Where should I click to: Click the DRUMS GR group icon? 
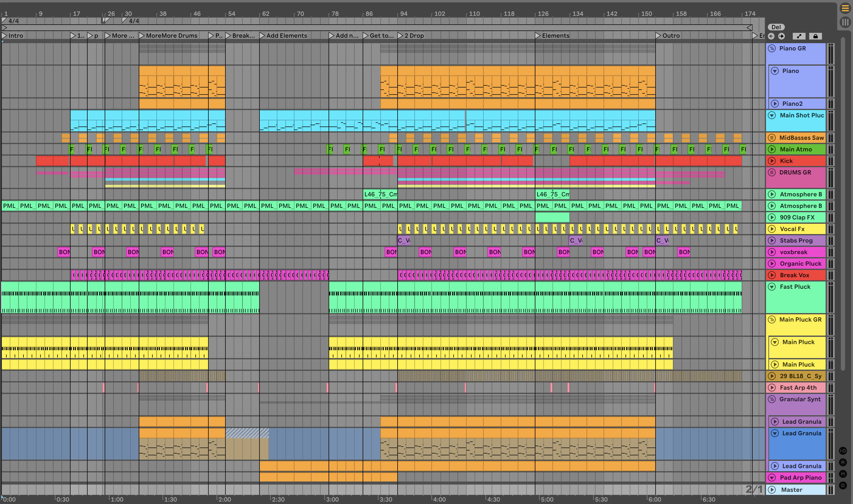[x=772, y=172]
